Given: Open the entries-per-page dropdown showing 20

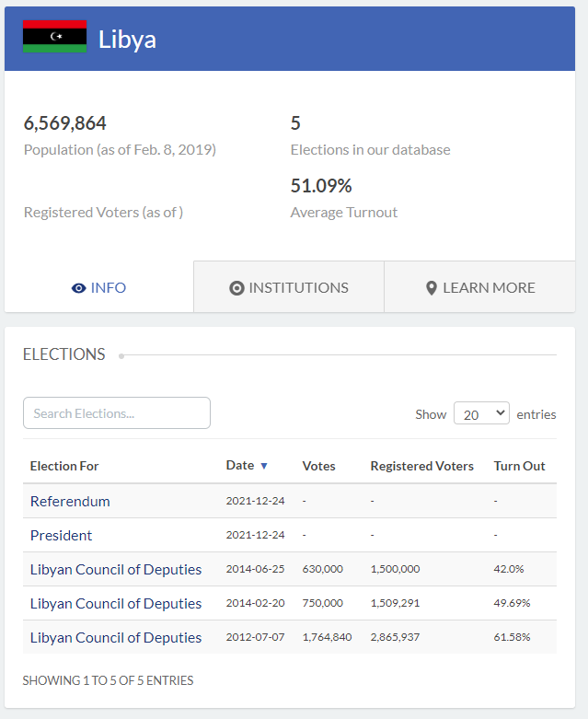Looking at the screenshot, I should tap(481, 413).
